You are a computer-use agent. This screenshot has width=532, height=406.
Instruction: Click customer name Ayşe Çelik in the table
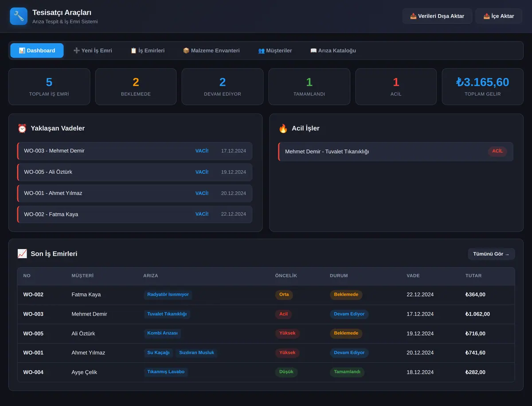84,372
